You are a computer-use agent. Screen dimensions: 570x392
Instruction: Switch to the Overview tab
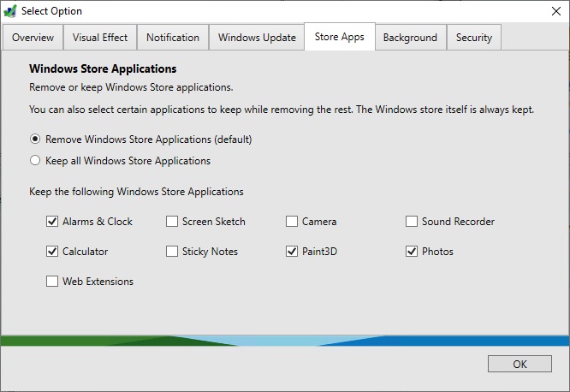tap(33, 38)
